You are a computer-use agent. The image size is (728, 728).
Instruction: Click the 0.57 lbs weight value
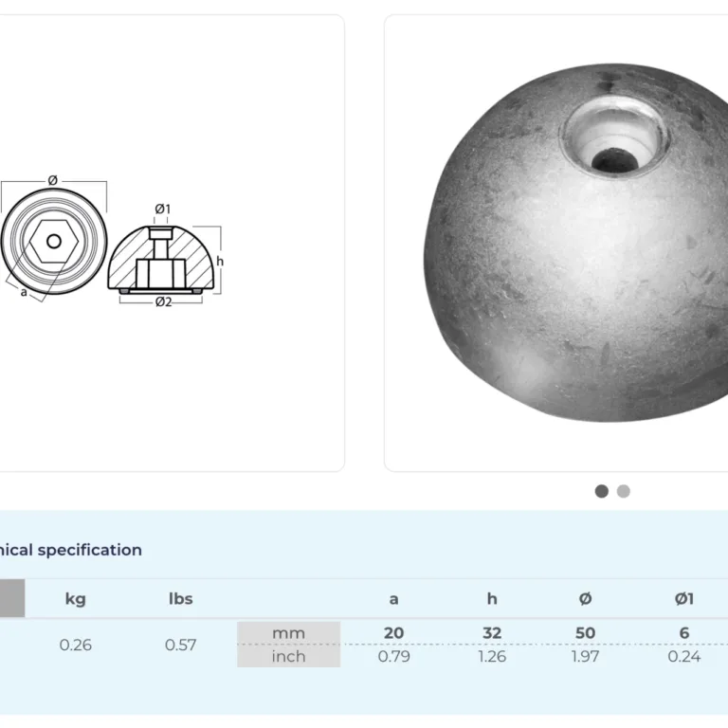coord(180,645)
